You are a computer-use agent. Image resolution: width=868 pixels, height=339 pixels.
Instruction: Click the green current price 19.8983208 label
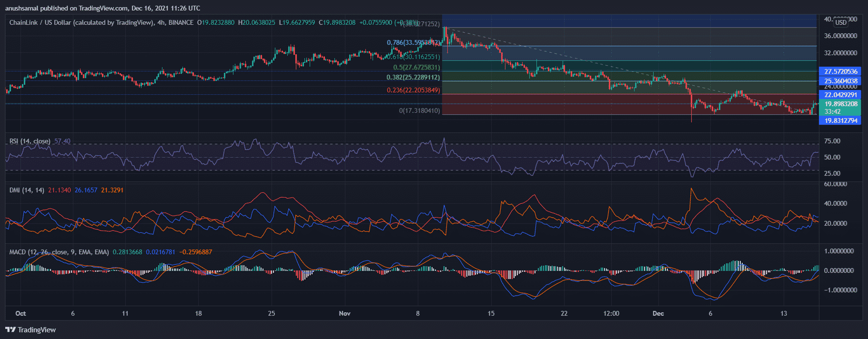point(840,104)
